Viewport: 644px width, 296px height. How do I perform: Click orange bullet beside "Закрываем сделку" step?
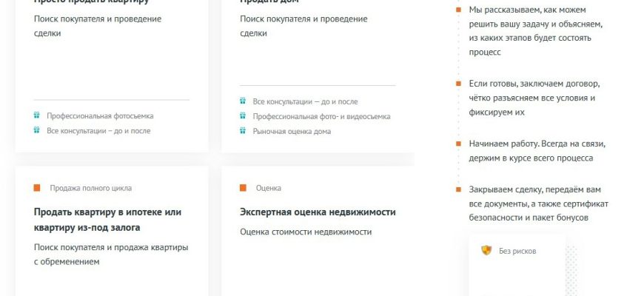coord(458,189)
